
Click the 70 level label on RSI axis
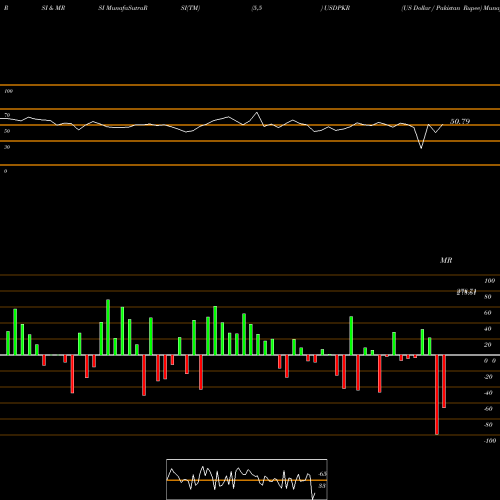7,115
